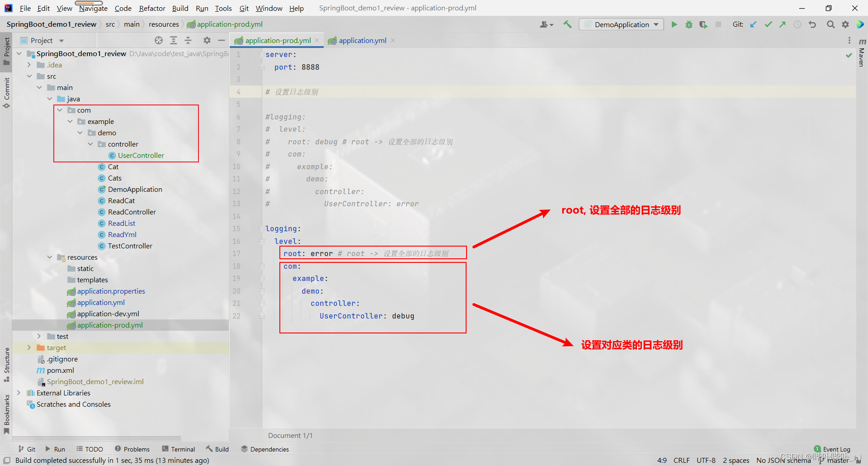Expand All icon in Project panel
Screen dimensions: 868x466
(174, 40)
